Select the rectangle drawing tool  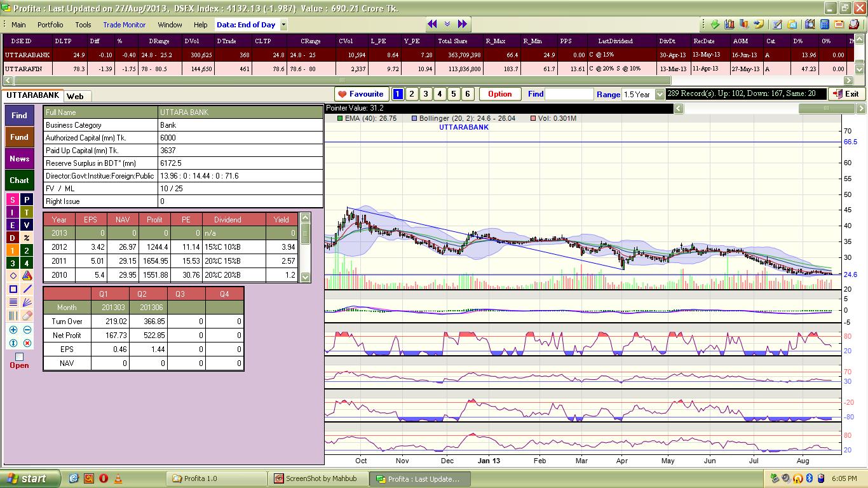point(13,289)
